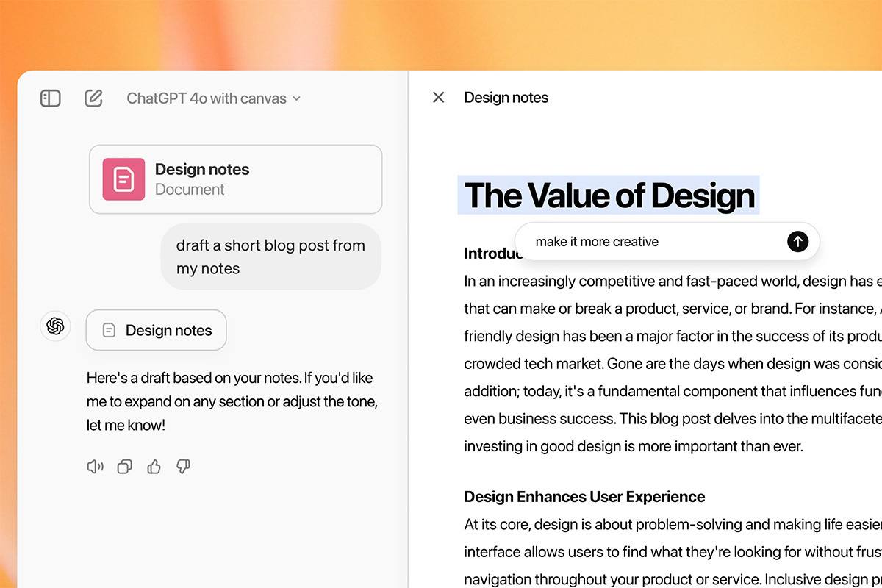Click the pink document icon
Viewport: 882px width, 588px height.
click(123, 179)
